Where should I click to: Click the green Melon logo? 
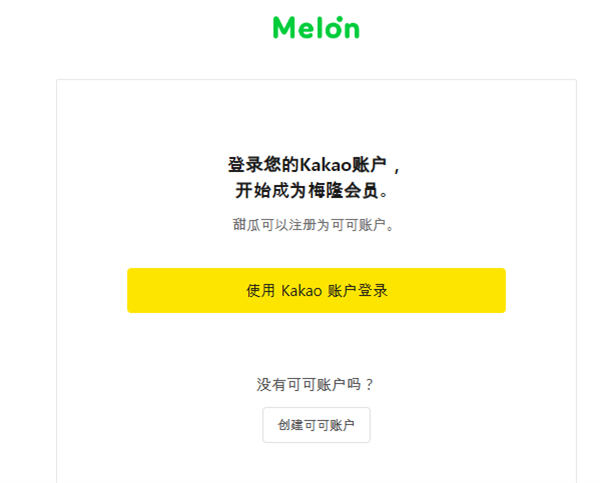click(x=316, y=27)
